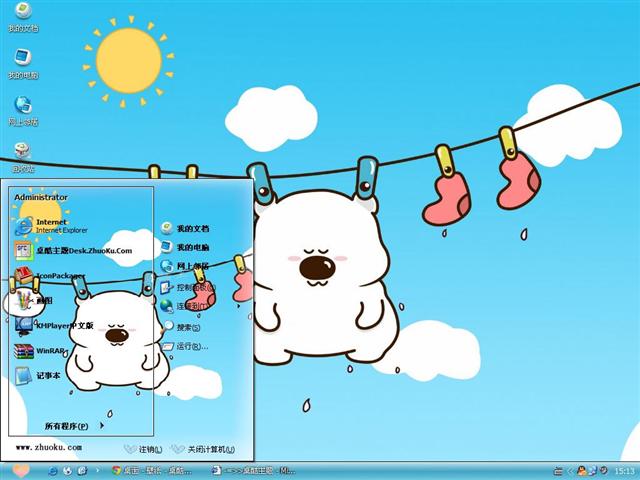Open 运行(R)... run dialog entry
Viewport: 640px width, 480px height.
185,346
